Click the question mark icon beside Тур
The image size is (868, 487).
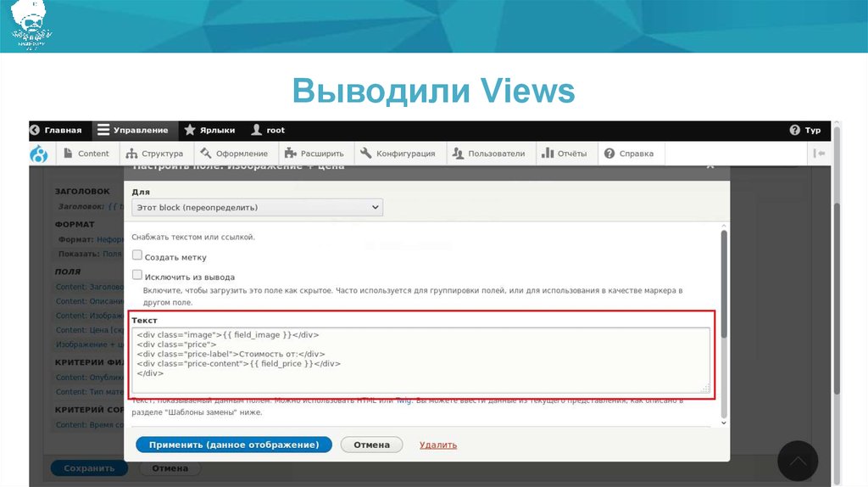(x=795, y=130)
